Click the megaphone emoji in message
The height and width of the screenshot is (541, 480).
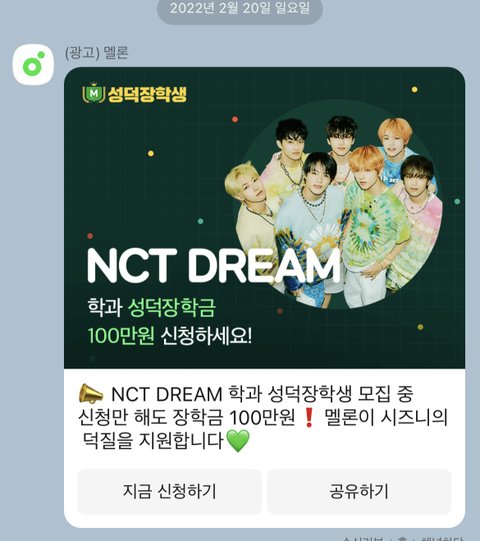(91, 394)
